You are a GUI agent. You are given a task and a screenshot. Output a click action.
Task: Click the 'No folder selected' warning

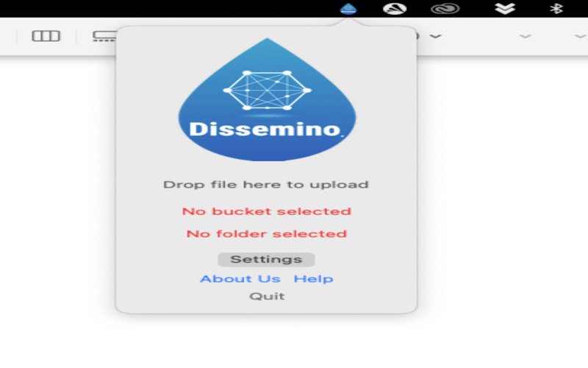pyautogui.click(x=267, y=234)
